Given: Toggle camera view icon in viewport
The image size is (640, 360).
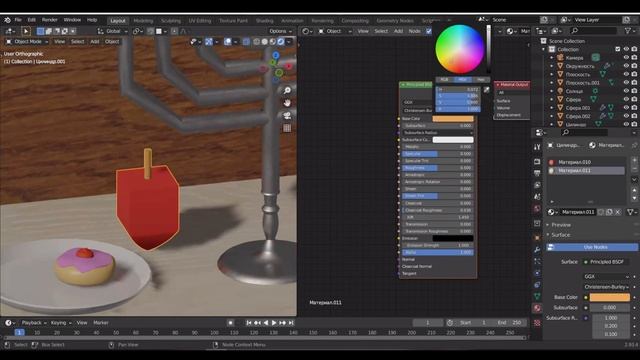Looking at the screenshot, I should 287,116.
